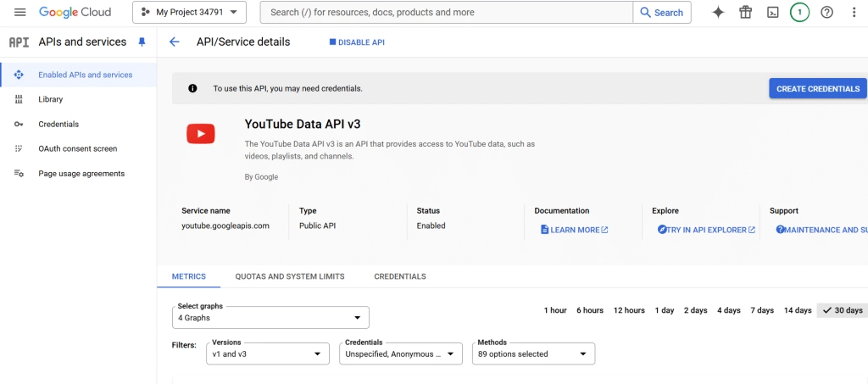868x384 pixels.
Task: Click the DISABLE API button
Action: (x=357, y=42)
